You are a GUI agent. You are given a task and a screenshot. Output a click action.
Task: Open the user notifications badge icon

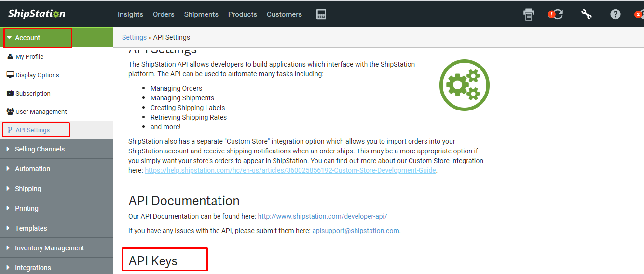coord(639,14)
